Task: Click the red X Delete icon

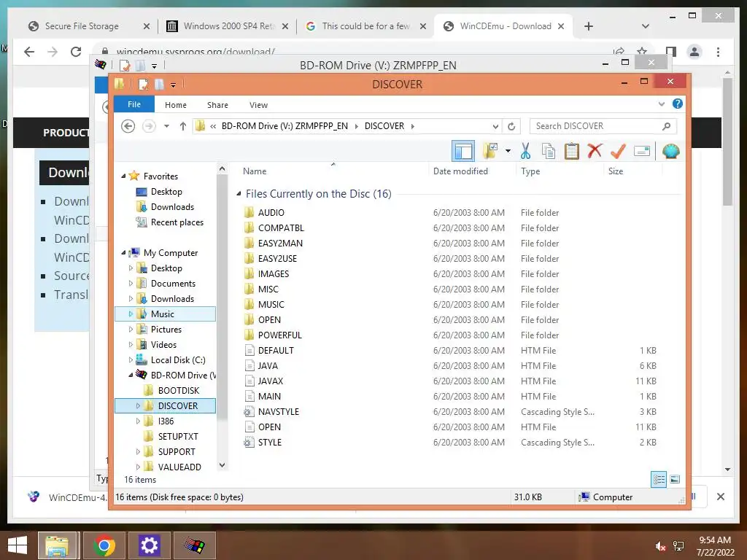Action: tap(595, 151)
